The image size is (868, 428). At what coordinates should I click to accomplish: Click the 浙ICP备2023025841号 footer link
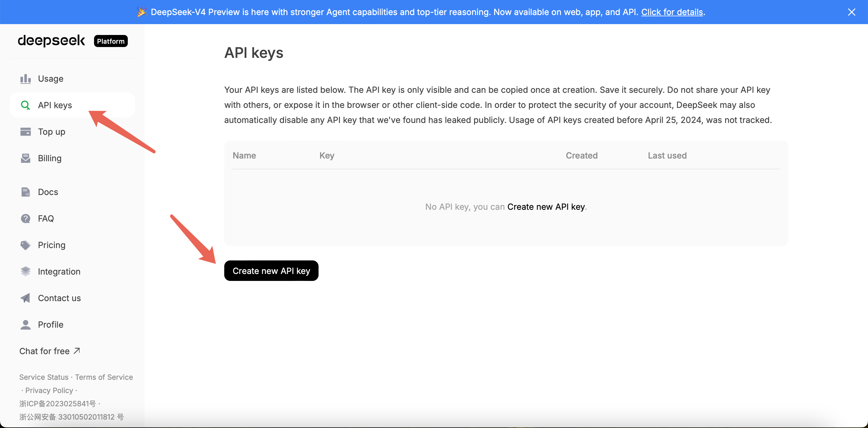point(58,404)
